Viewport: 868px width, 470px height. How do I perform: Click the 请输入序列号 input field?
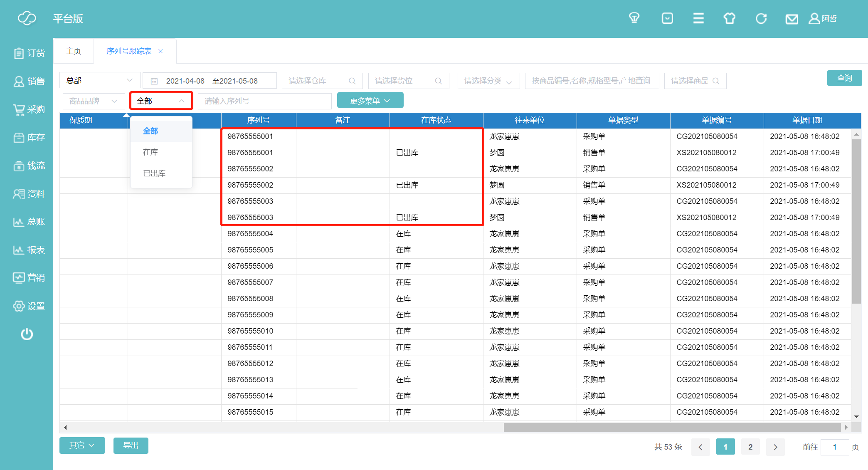click(x=264, y=101)
